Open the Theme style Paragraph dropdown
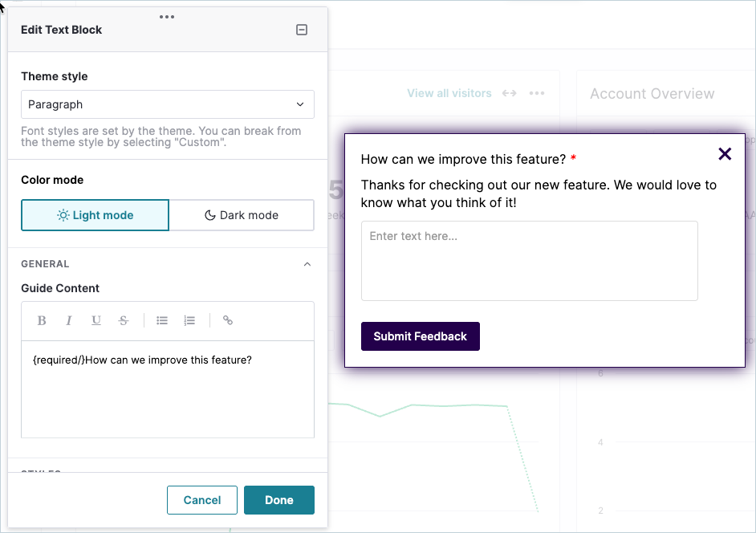Viewport: 756px width, 533px height. tap(167, 104)
